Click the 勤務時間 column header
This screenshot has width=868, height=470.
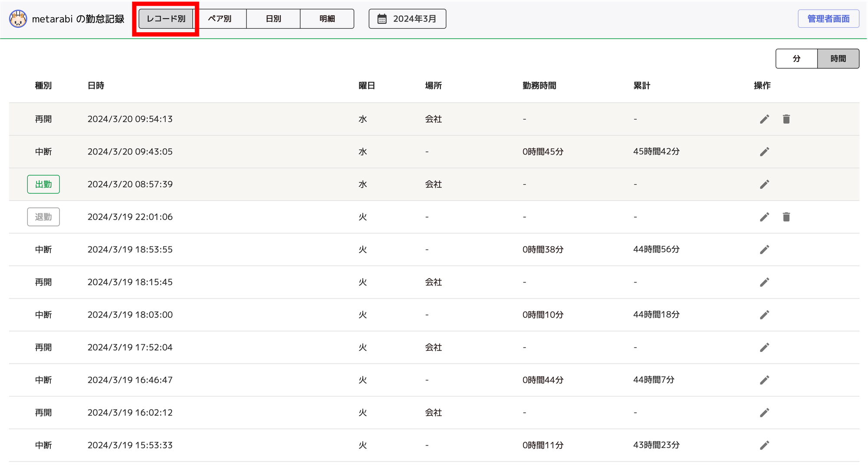(x=539, y=85)
